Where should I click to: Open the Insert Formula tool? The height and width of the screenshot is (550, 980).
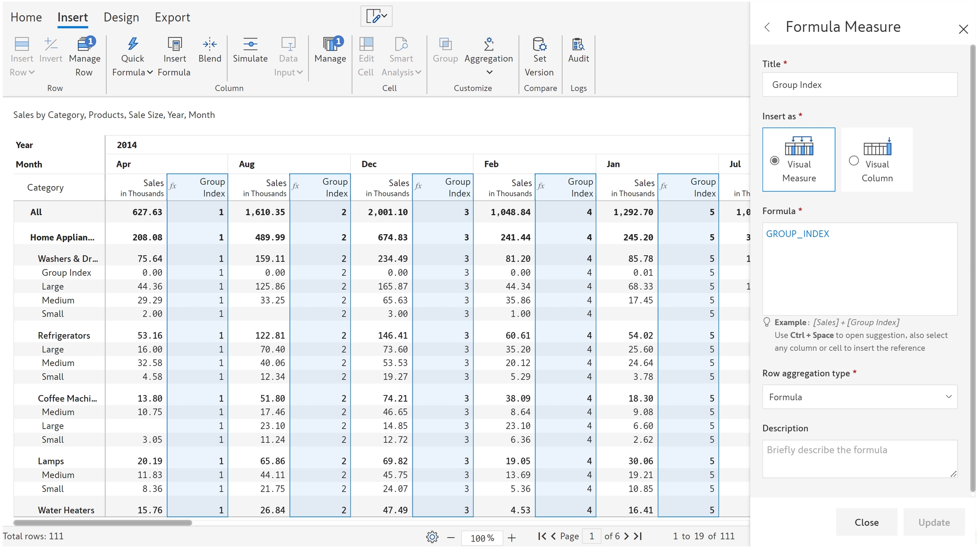point(174,44)
